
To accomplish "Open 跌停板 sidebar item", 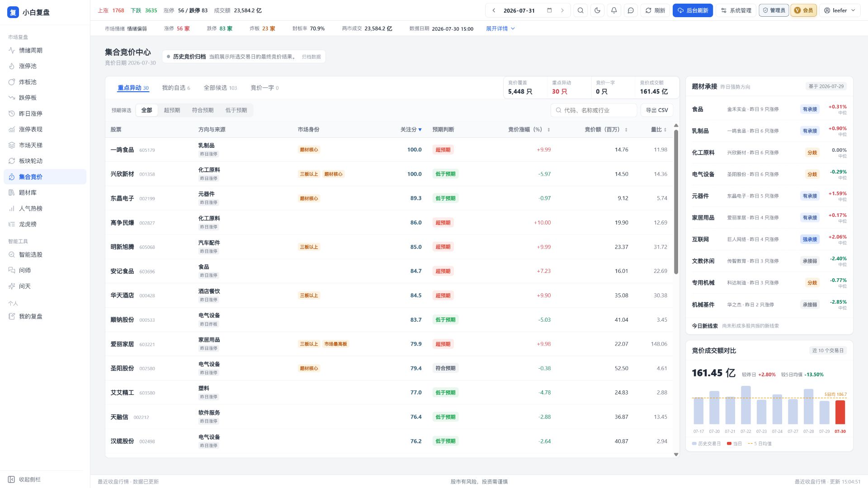I will (x=45, y=98).
